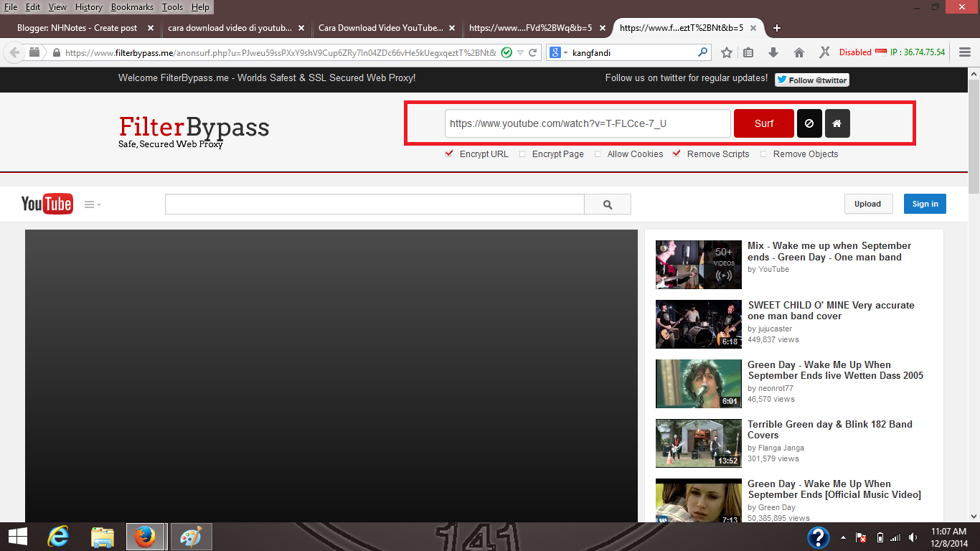This screenshot has height=551, width=980.
Task: Open the Bookmarks menu
Action: pyautogui.click(x=132, y=7)
